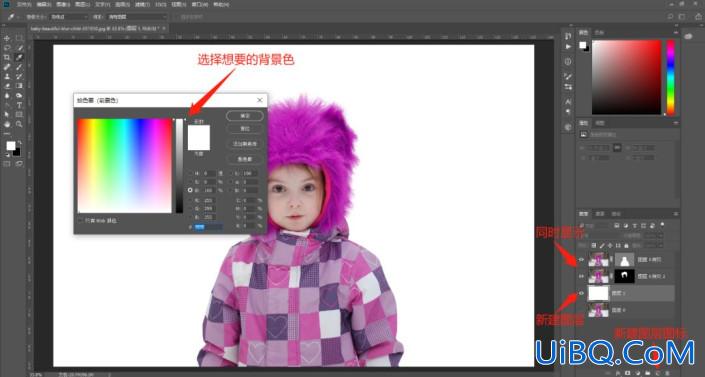The width and height of the screenshot is (705, 377).
Task: Toggle visibility of layer 图层 0 拷贝 2
Action: [x=581, y=276]
